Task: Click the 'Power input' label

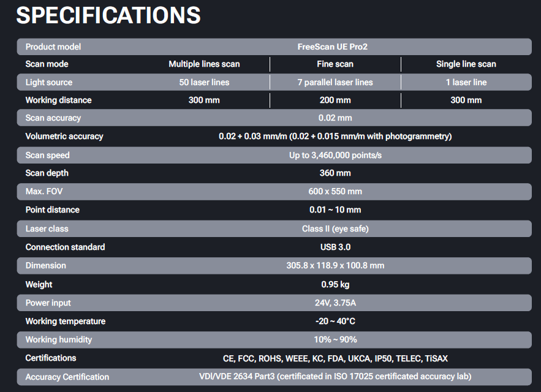Action: coord(48,303)
